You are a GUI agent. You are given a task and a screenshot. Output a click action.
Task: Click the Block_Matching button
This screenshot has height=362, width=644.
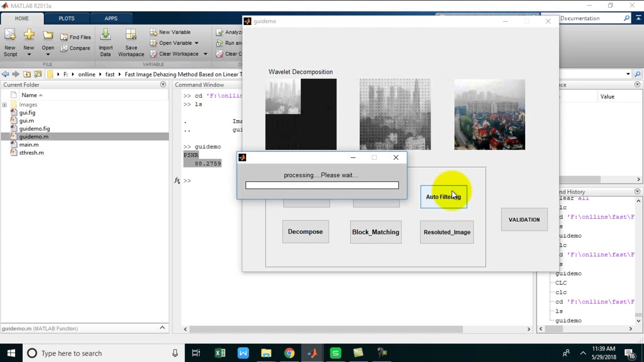[x=376, y=232]
